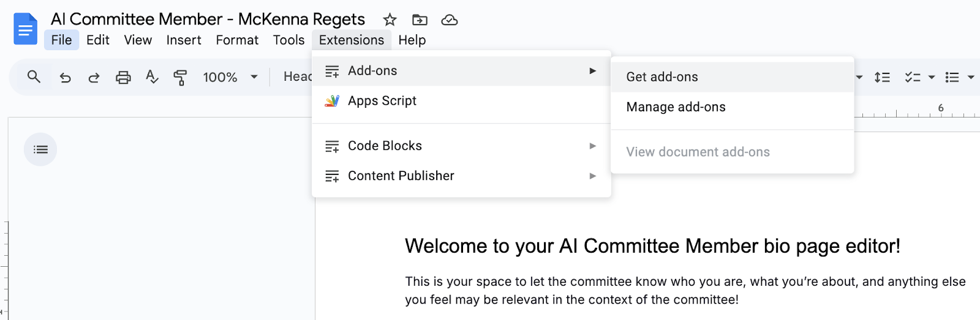
Task: Click the move to folder icon
Action: [x=420, y=20]
